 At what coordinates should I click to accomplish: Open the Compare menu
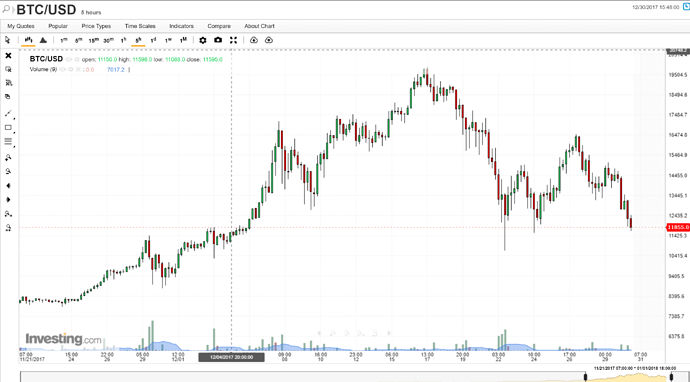(219, 26)
